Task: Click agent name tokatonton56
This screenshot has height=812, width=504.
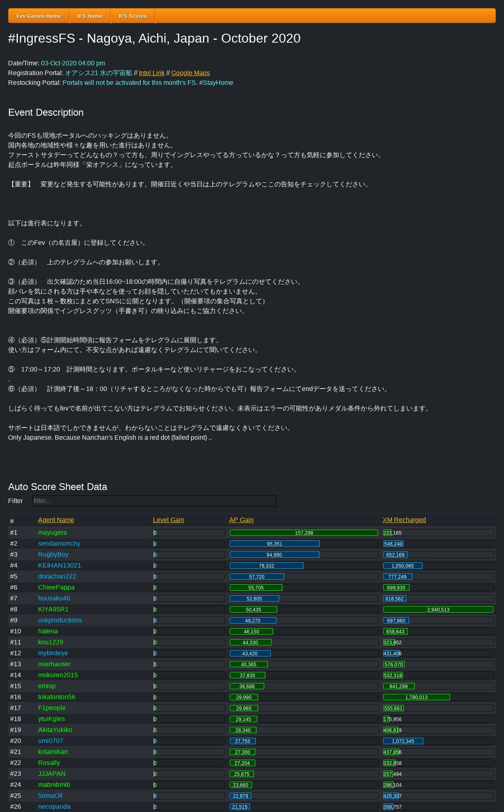Action: click(x=57, y=697)
